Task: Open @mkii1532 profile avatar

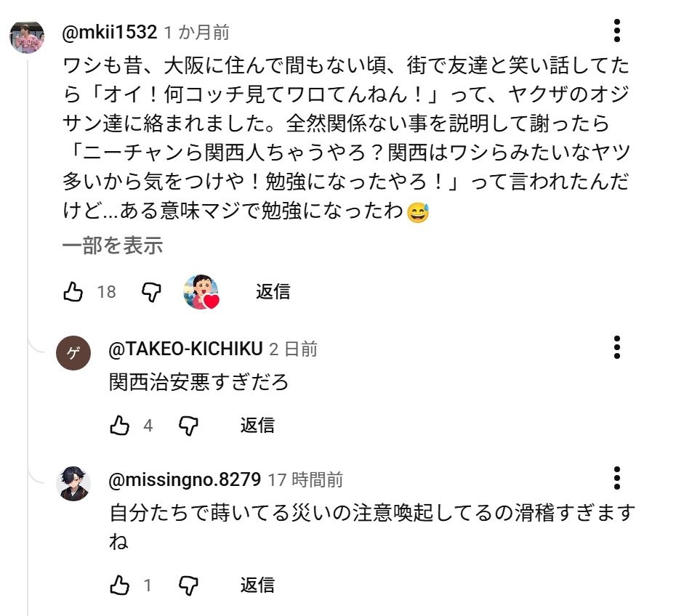Action: 28,35
